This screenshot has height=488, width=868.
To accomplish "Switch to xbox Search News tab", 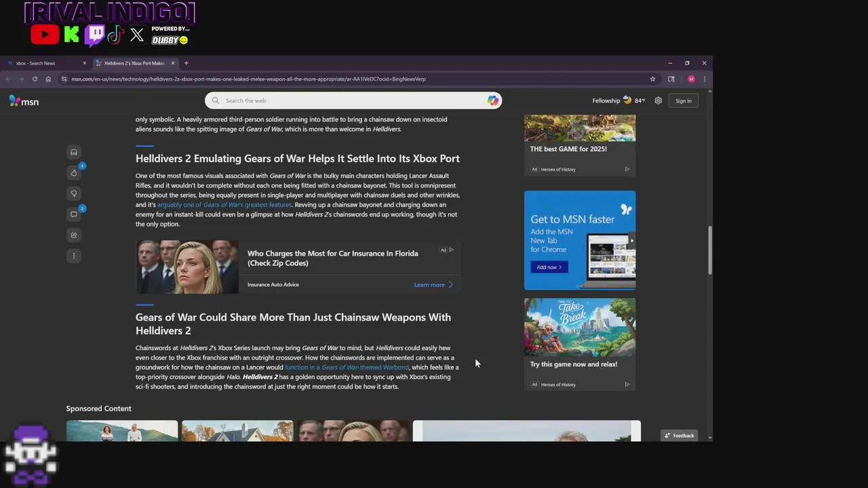I will [45, 63].
